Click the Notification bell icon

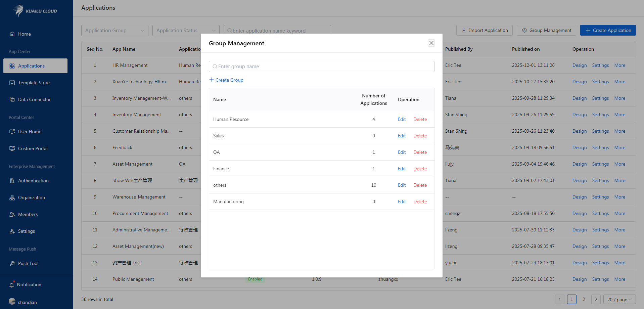[12, 284]
